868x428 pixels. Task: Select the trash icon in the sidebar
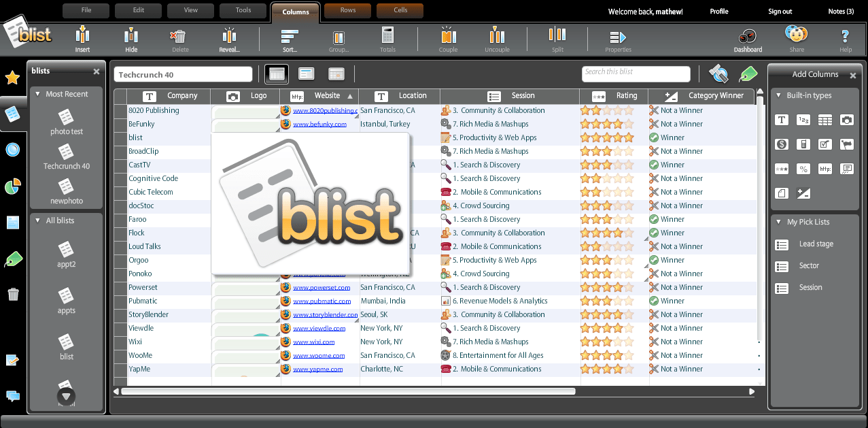point(12,293)
